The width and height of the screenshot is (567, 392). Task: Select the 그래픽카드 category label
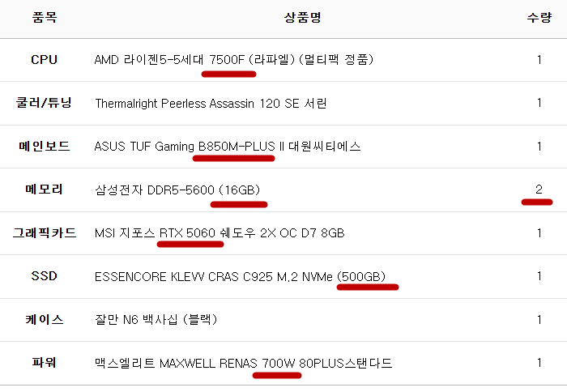point(45,233)
